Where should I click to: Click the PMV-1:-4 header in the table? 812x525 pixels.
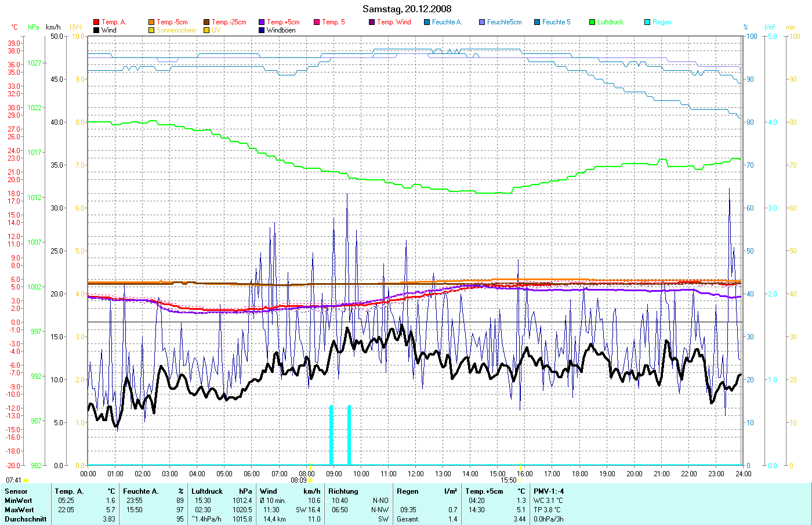coord(548,491)
